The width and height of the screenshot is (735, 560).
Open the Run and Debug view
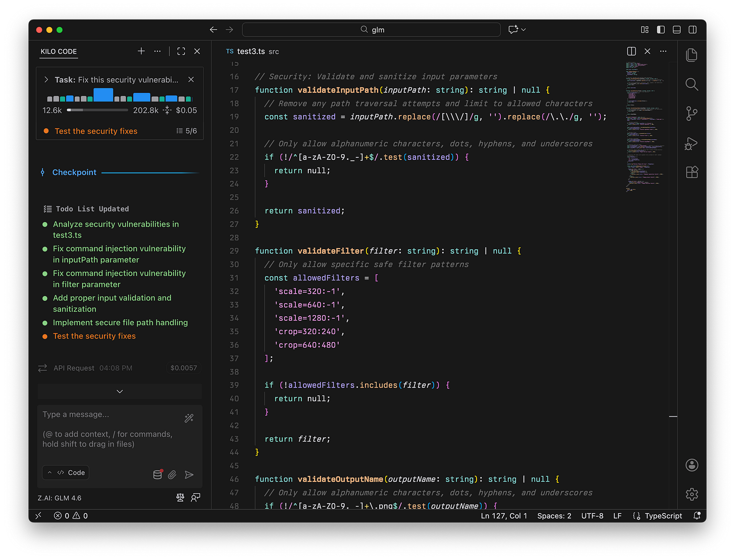(692, 144)
